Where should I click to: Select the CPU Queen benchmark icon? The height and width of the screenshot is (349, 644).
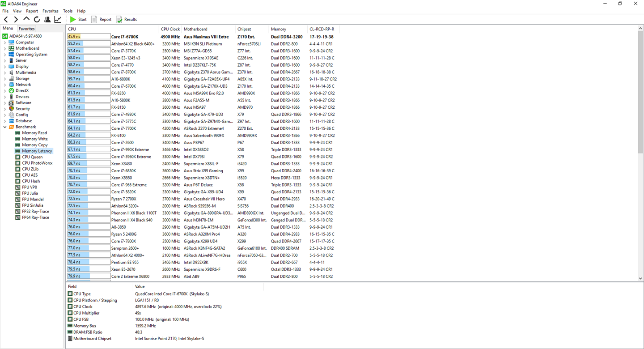coord(18,157)
